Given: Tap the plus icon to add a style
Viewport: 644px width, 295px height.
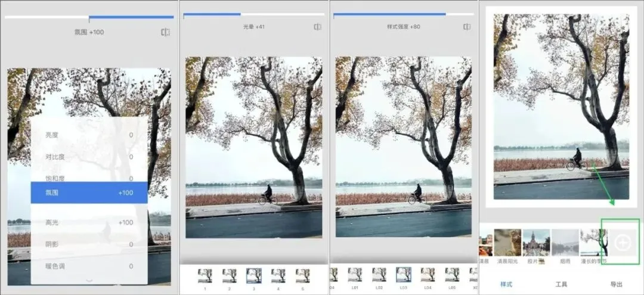Looking at the screenshot, I should [x=622, y=243].
